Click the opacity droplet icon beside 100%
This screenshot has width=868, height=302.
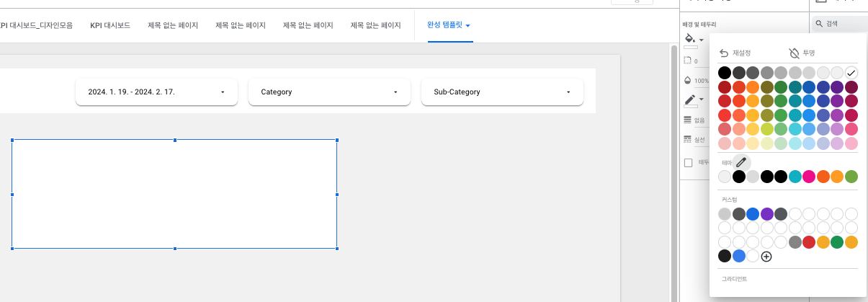point(687,81)
